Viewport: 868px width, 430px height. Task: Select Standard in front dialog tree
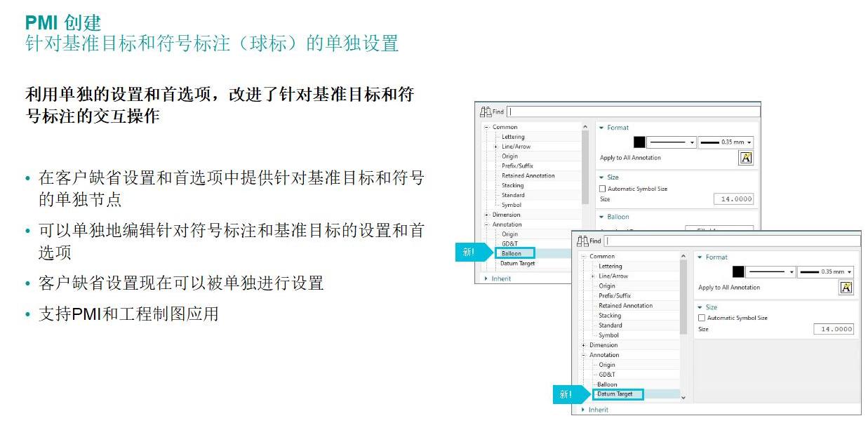pyautogui.click(x=610, y=325)
